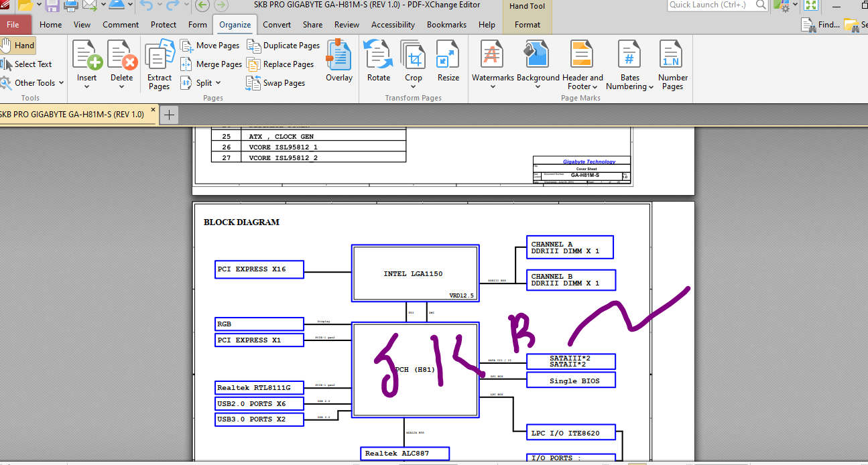Switch to the Share tab
The image size is (868, 465).
(312, 25)
